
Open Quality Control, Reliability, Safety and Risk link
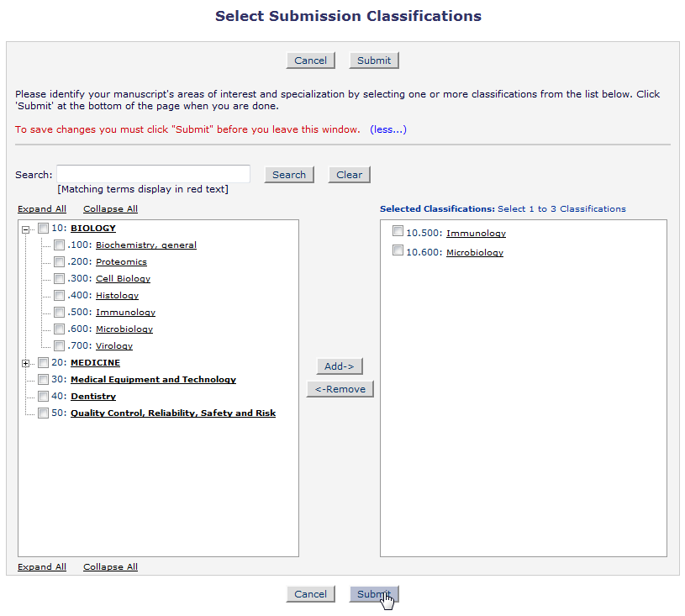point(173,413)
